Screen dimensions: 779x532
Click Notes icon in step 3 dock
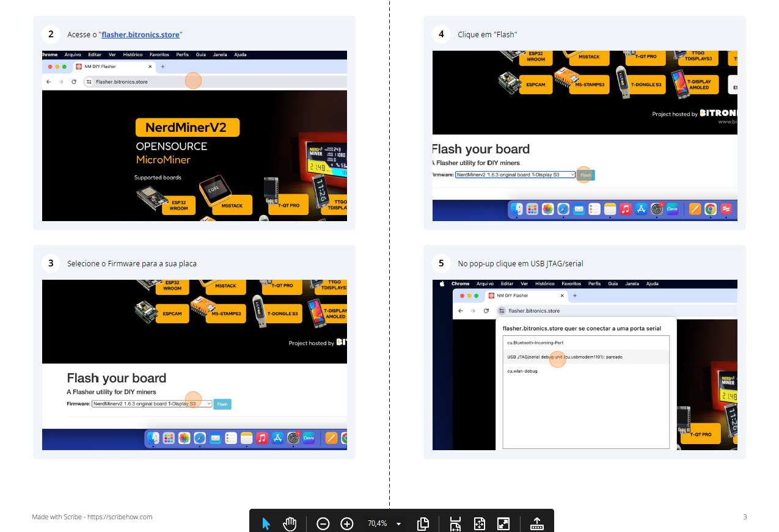click(246, 438)
